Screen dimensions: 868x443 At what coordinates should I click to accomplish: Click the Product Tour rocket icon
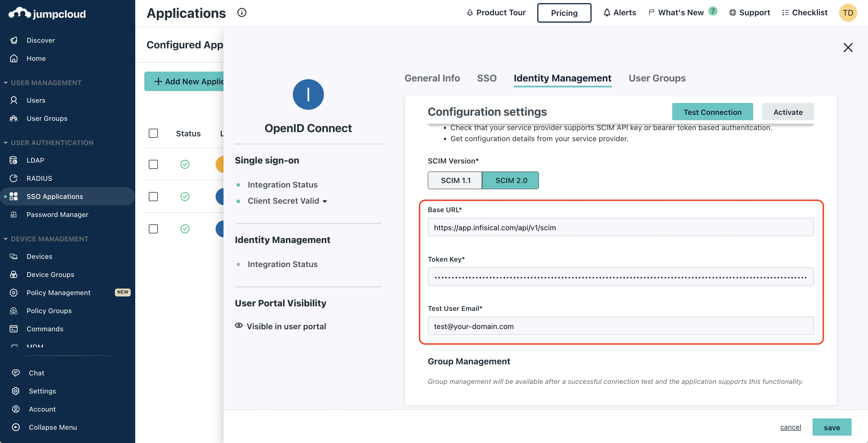tap(470, 13)
